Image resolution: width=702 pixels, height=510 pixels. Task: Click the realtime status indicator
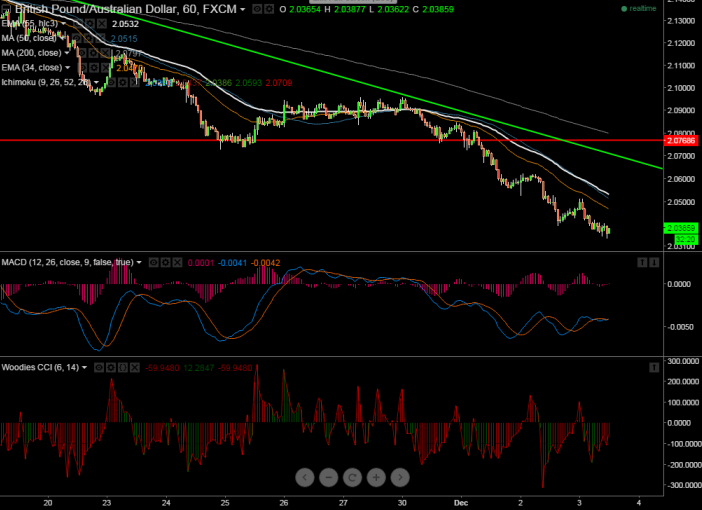point(639,9)
